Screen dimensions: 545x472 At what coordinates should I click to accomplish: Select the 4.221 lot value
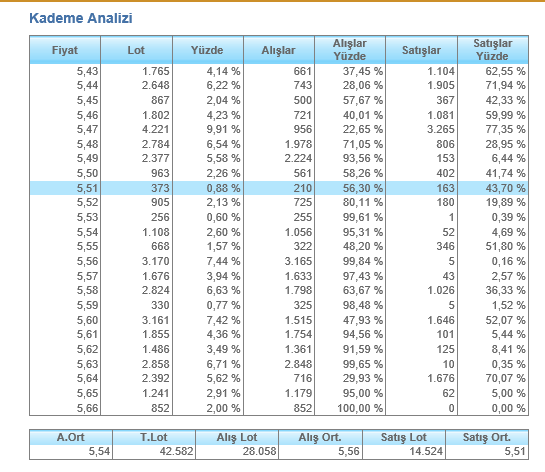pos(155,129)
